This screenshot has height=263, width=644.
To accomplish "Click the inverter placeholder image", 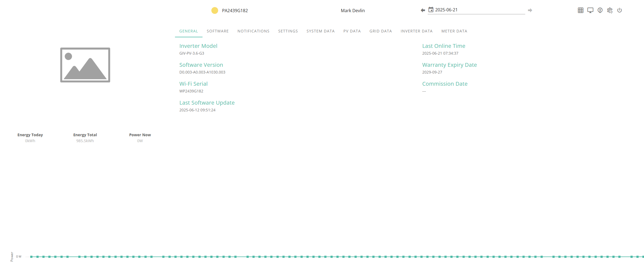I will (85, 65).
